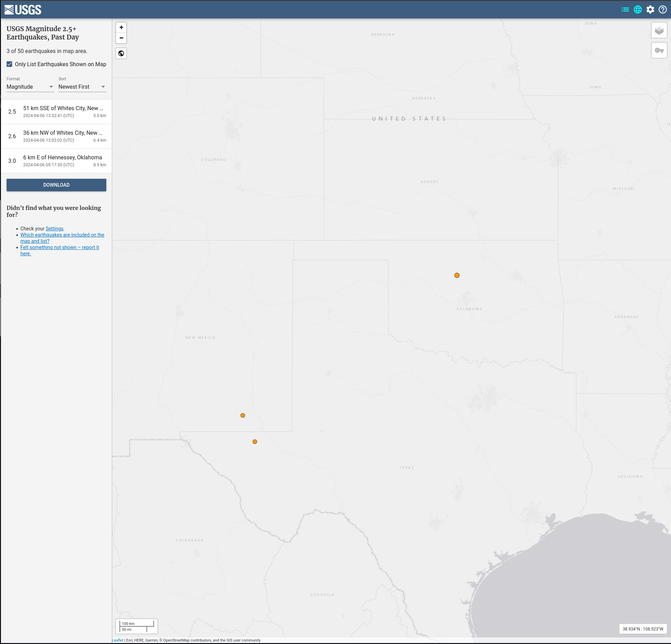Zoom out on the map
The height and width of the screenshot is (644, 671).
coord(121,38)
